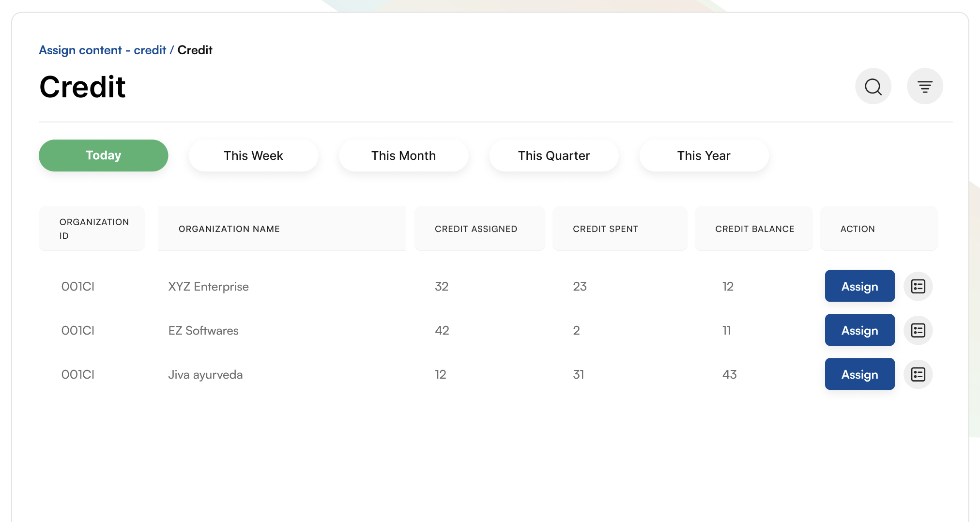Image resolution: width=980 pixels, height=522 pixels.
Task: Open the filter icon button
Action: (x=924, y=87)
